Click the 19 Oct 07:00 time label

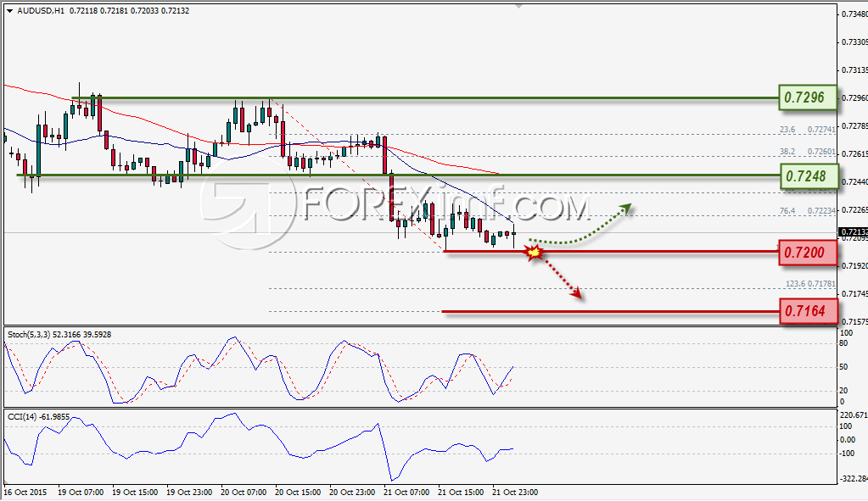click(81, 493)
